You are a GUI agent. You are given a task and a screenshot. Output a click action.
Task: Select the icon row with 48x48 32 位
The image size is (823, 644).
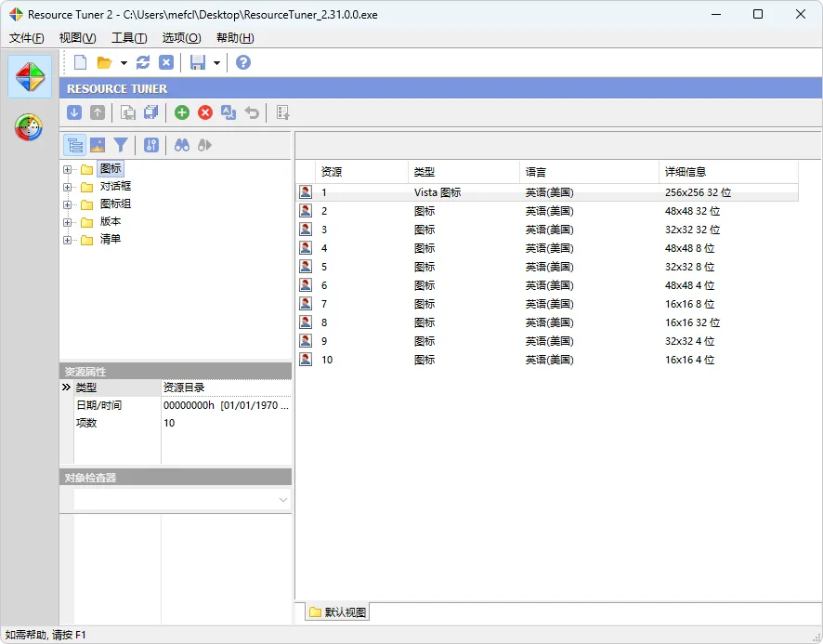(x=547, y=211)
